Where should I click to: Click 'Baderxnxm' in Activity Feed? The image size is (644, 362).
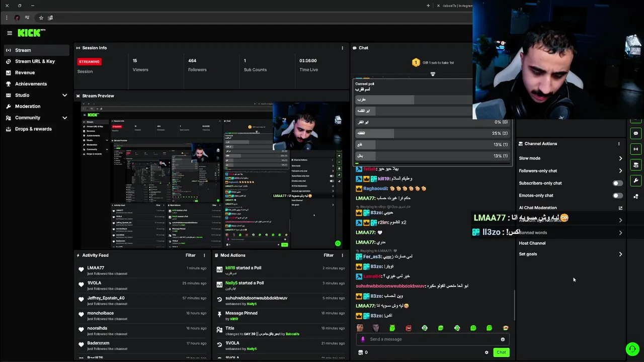point(98,343)
